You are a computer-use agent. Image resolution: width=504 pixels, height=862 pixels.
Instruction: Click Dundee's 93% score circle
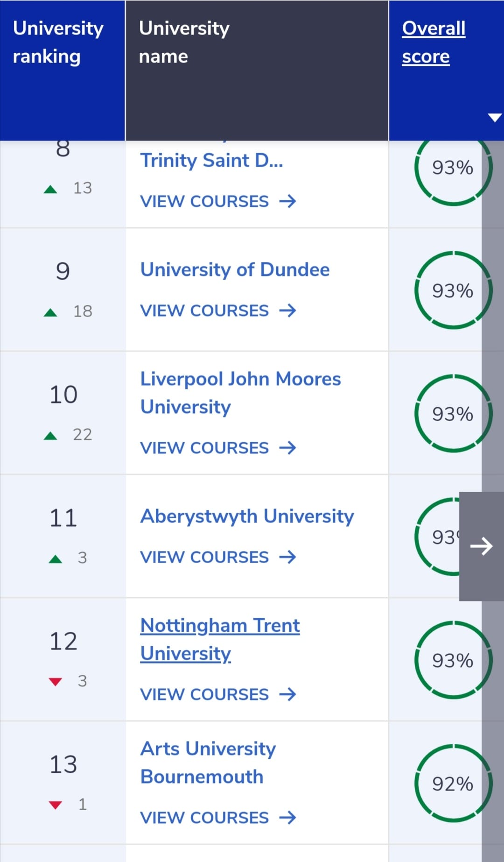pos(453,290)
